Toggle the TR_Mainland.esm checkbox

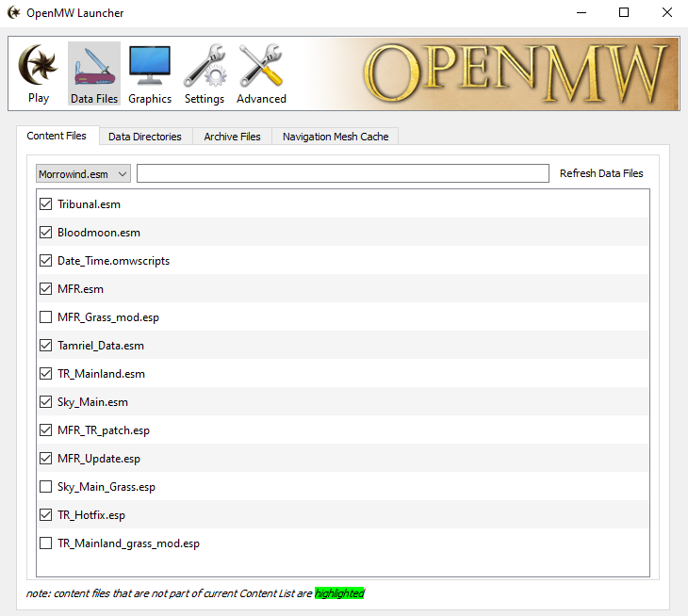45,374
